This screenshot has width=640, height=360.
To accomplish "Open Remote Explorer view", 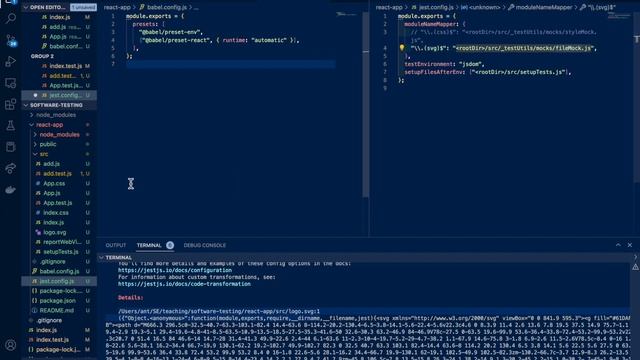I will [x=11, y=83].
